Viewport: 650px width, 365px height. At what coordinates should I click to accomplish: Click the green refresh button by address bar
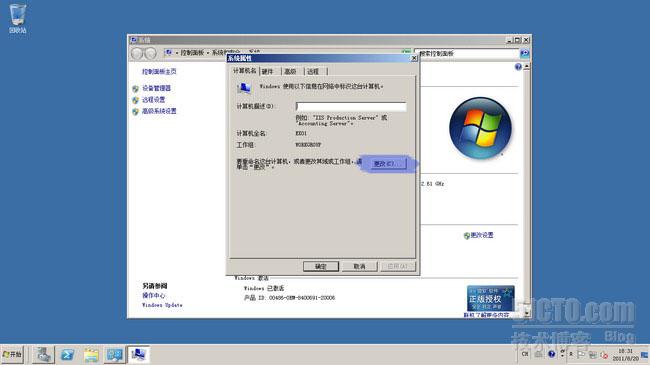(x=406, y=52)
